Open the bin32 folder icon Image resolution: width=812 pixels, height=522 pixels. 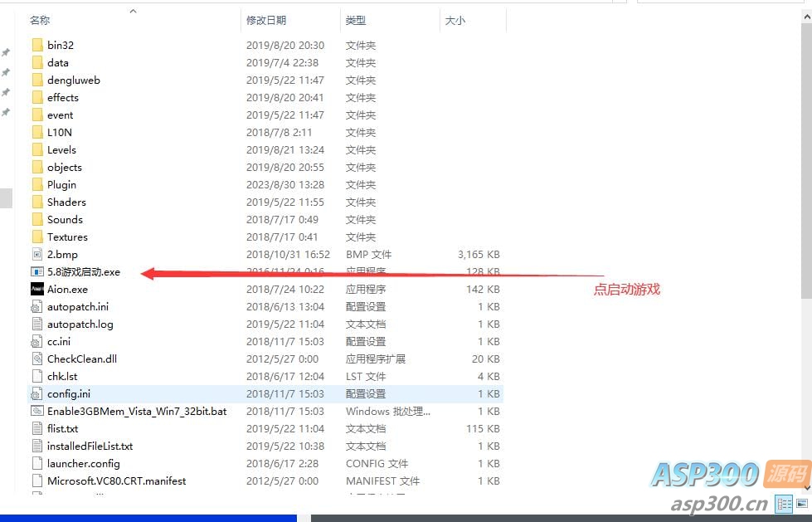click(37, 45)
